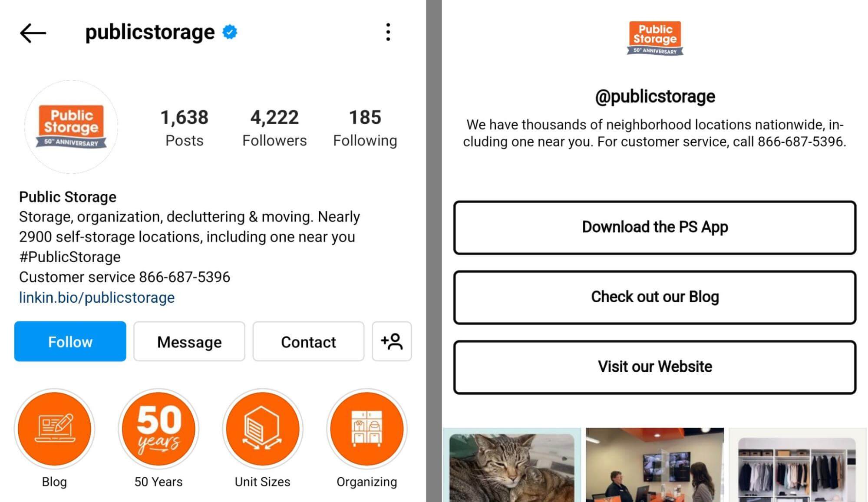Click the add friend icon button
The height and width of the screenshot is (502, 868).
[391, 342]
